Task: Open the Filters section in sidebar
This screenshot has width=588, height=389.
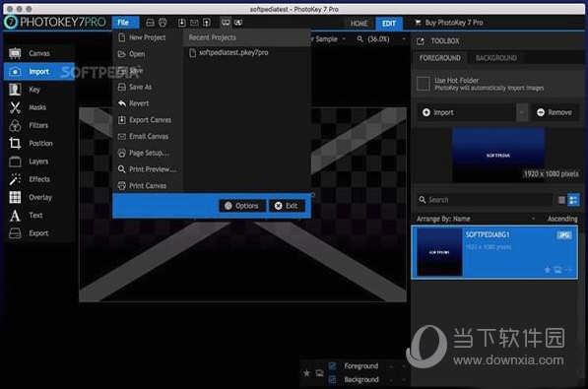Action: point(39,125)
